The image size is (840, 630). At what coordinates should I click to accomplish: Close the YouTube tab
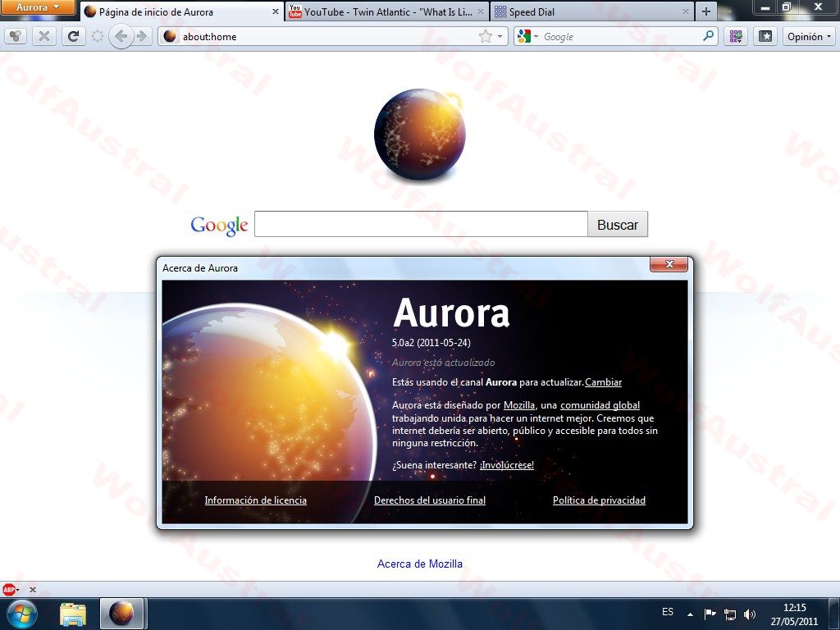[x=481, y=11]
